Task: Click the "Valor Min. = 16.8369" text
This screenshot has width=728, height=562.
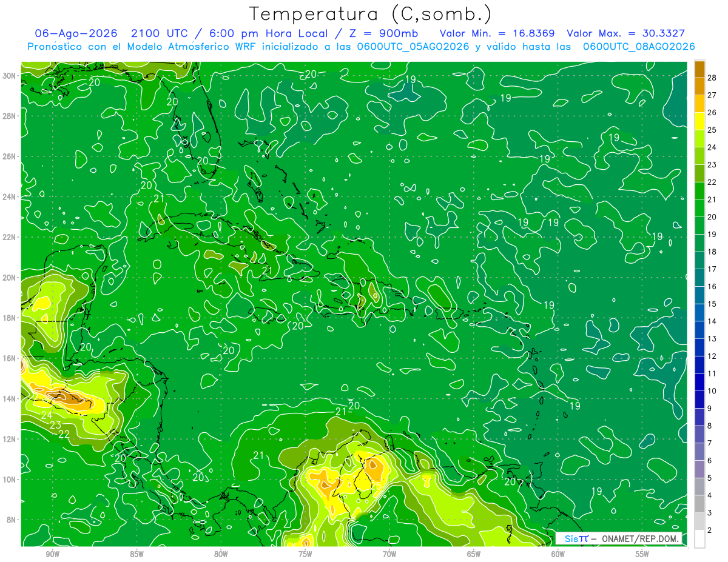Action: pyautogui.click(x=497, y=33)
